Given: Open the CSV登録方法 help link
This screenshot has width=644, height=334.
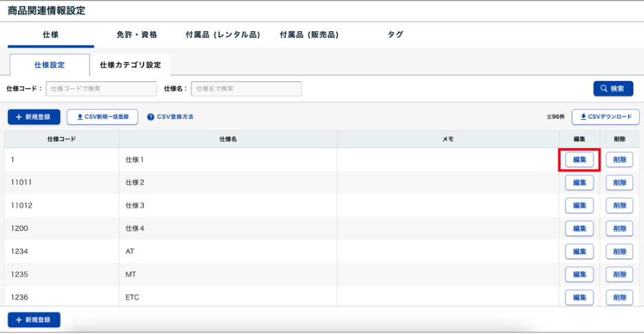Looking at the screenshot, I should [x=170, y=117].
